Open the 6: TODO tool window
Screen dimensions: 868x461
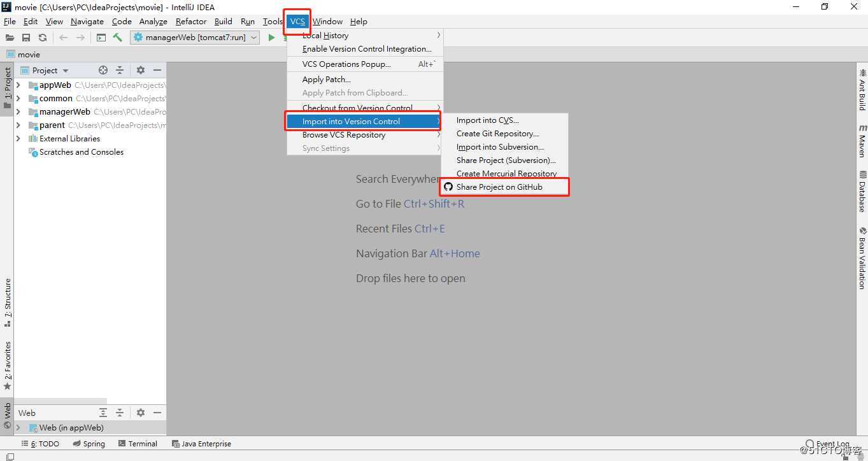[41, 444]
